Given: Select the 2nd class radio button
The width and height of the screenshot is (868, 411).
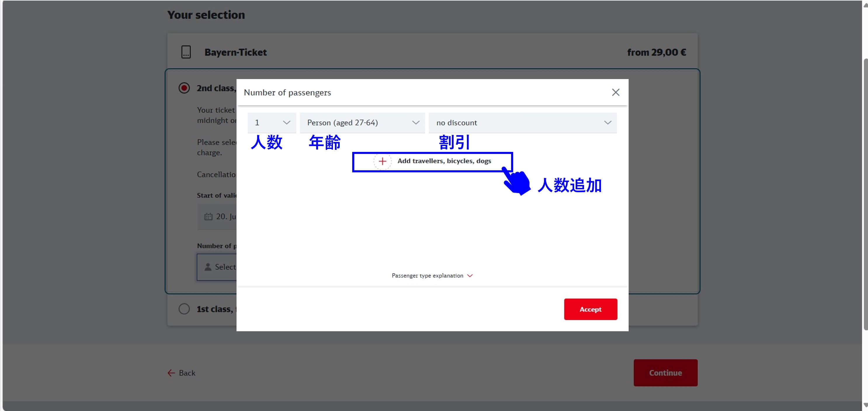Looking at the screenshot, I should [x=184, y=88].
